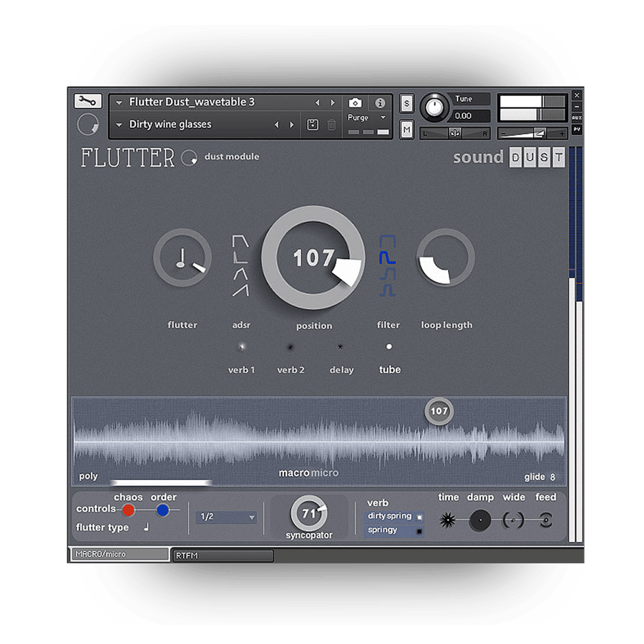Viewport: 644px width, 644px height.
Task: Select macro view label
Action: coord(294,473)
